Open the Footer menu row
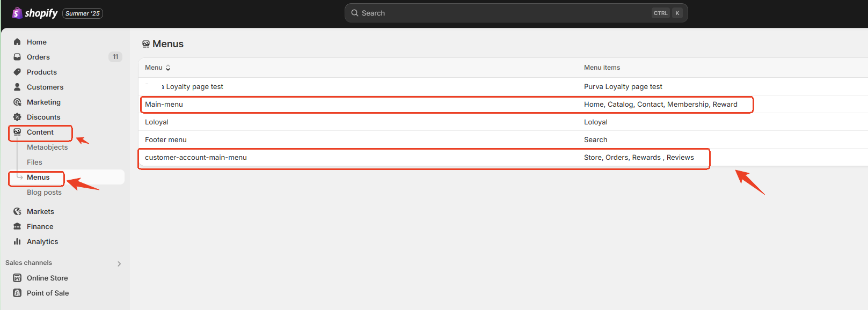868x310 pixels. 166,139
